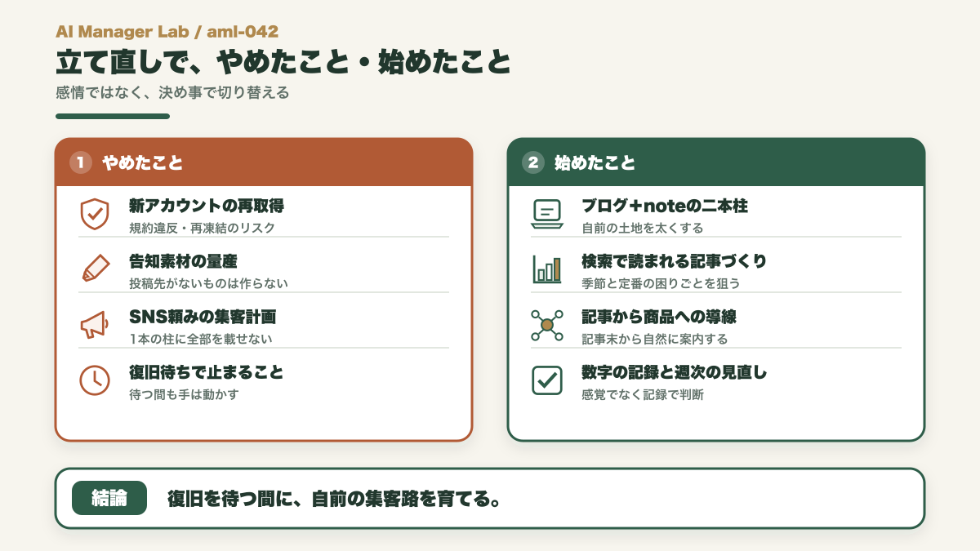Click the heading 新アカウントの再取得
This screenshot has height=551, width=980.
coord(207,206)
